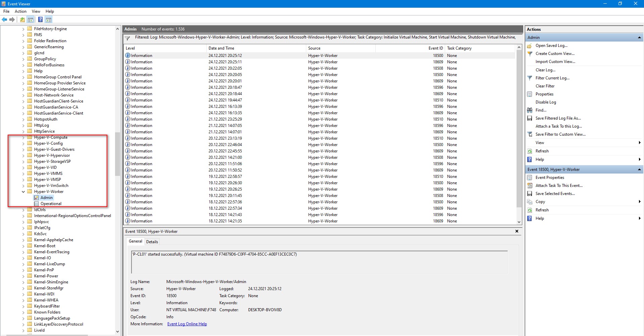Click the Up one level folder icon
This screenshot has height=336, width=644.
pyautogui.click(x=22, y=20)
